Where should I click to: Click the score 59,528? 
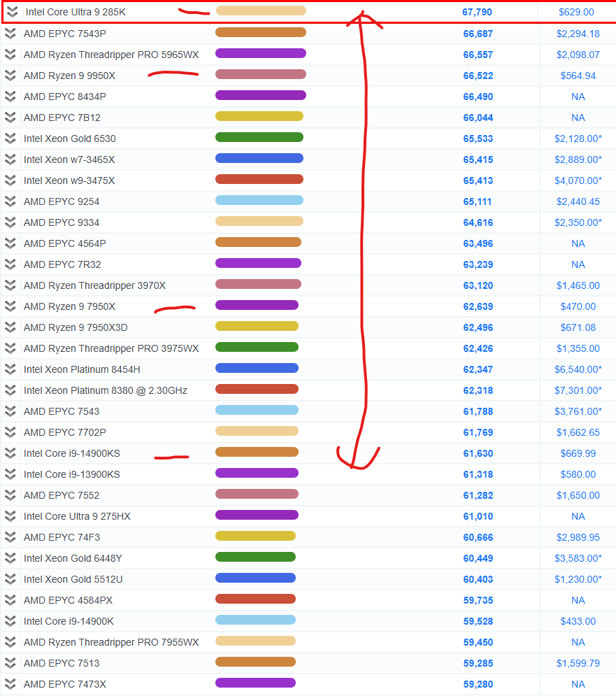(x=478, y=621)
